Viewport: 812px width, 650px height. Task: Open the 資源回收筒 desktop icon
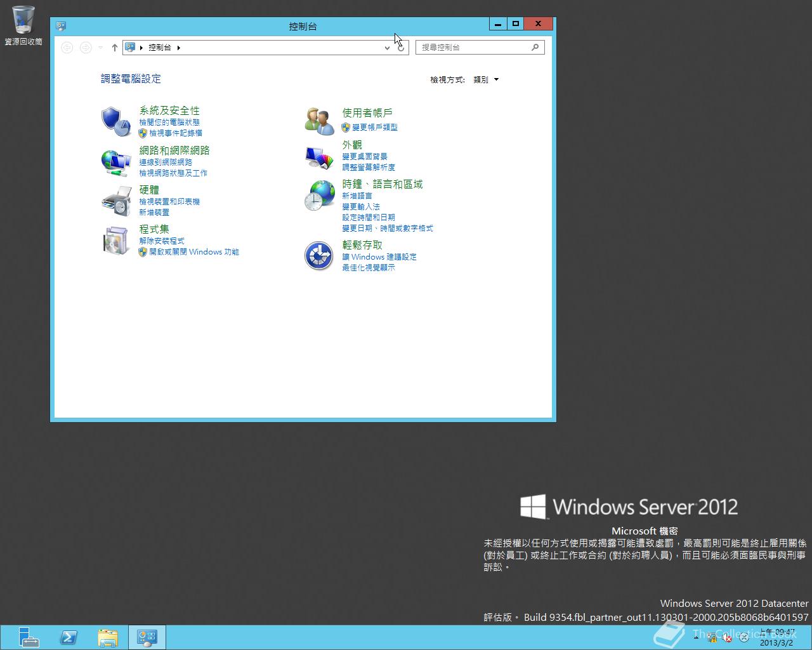pyautogui.click(x=23, y=25)
